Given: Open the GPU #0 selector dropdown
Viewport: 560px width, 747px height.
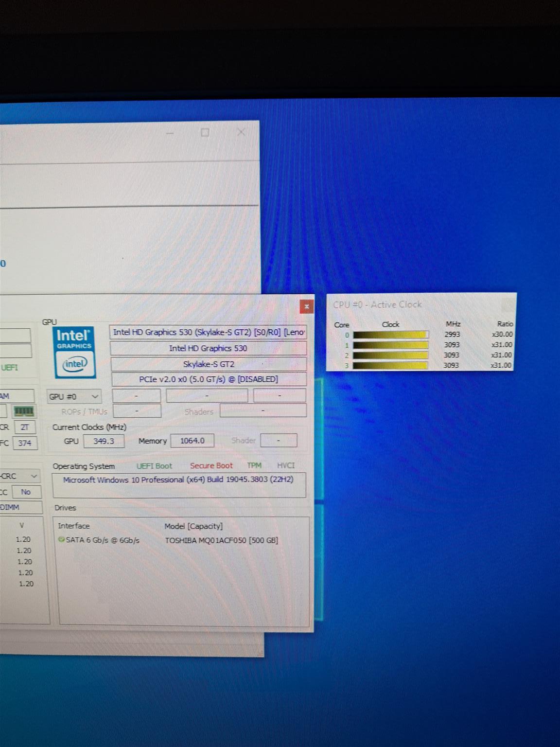Looking at the screenshot, I should [x=74, y=397].
